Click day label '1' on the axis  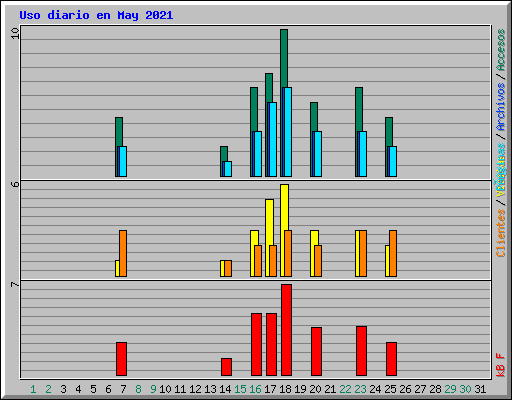pyautogui.click(x=33, y=389)
